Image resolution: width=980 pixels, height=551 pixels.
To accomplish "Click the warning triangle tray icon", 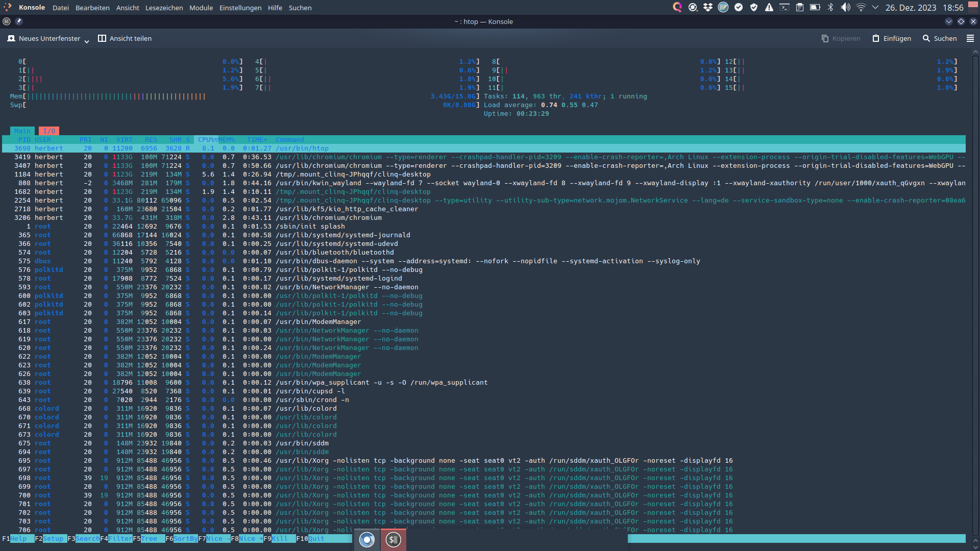I will 769,7.
